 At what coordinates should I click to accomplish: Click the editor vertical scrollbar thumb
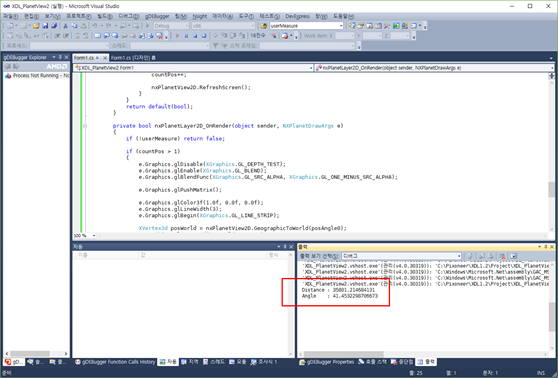click(551, 189)
